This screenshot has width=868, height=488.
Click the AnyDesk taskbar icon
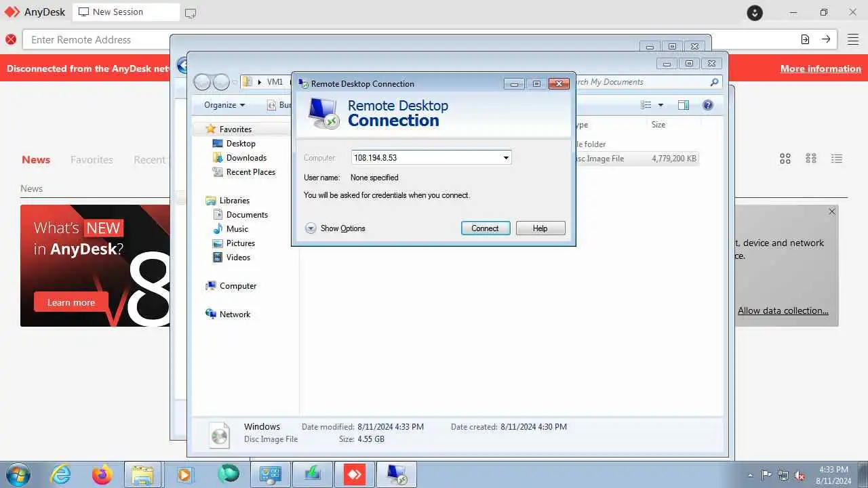355,474
